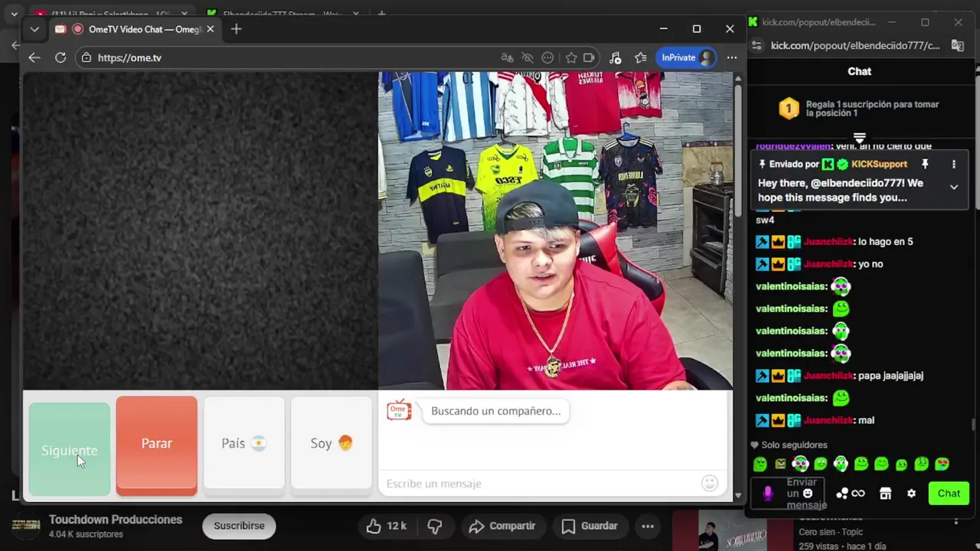Open the translate page icon in address bar
The height and width of the screenshot is (551, 980).
(507, 57)
